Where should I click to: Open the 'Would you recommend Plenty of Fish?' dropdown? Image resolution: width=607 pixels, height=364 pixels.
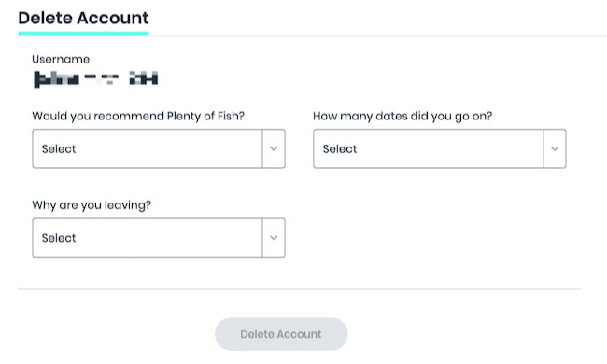click(x=159, y=149)
